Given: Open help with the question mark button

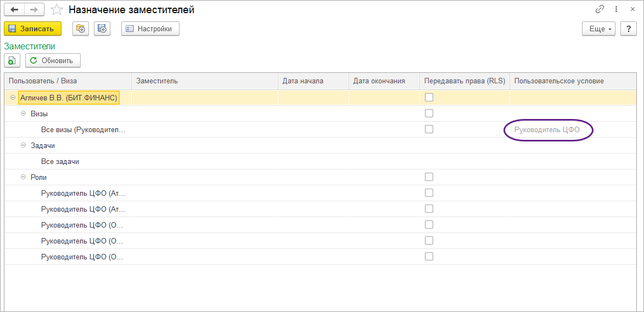Looking at the screenshot, I should pyautogui.click(x=628, y=29).
